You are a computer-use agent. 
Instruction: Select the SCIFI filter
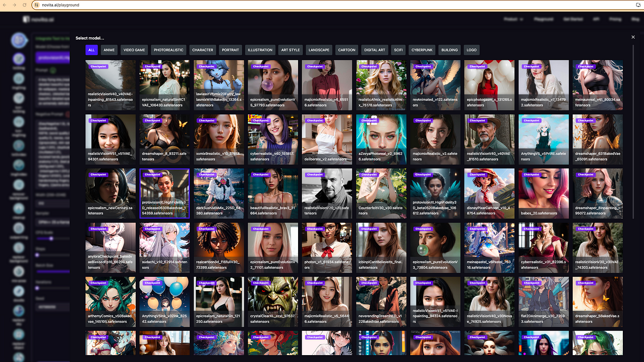click(x=398, y=50)
